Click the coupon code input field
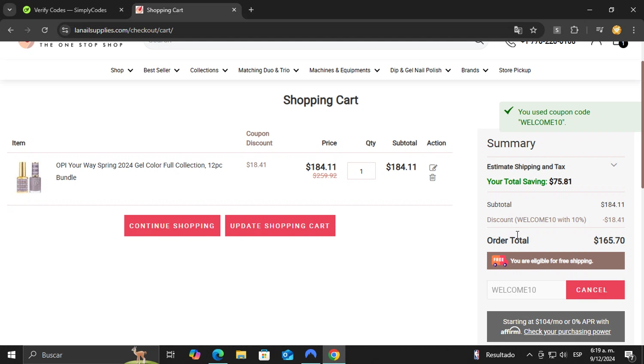 [526, 290]
